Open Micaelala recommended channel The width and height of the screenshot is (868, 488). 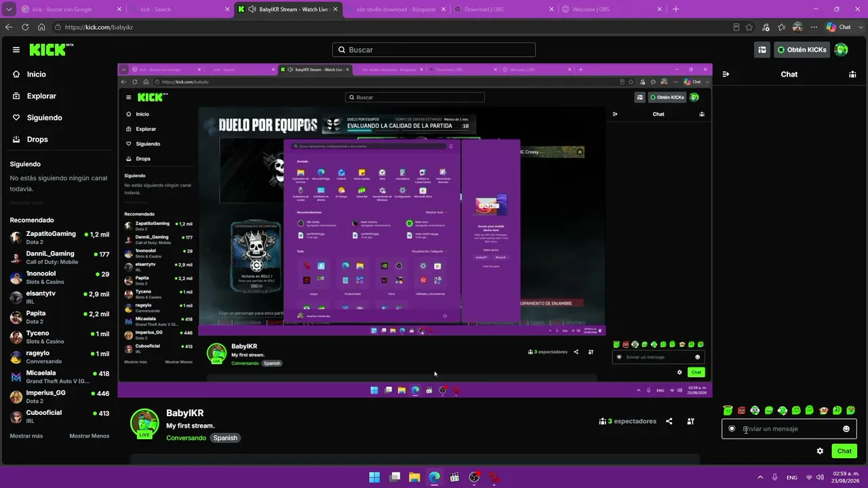60,377
